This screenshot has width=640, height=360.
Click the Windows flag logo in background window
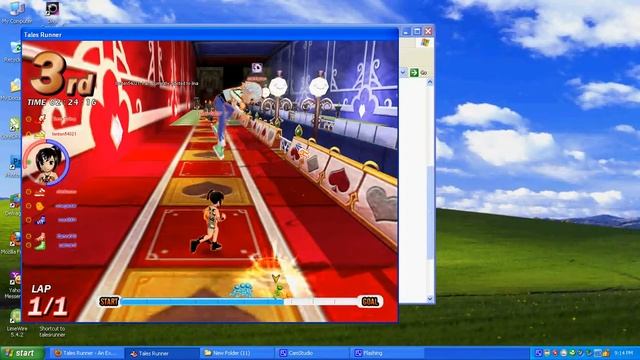(424, 42)
